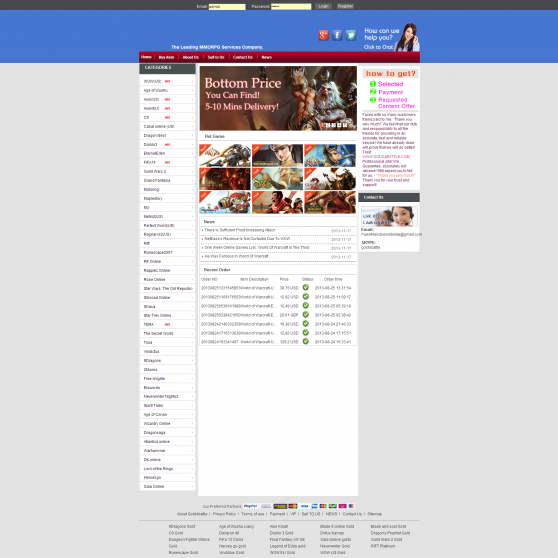Open the Privacy Policy footer link
The image size is (558, 558).
click(x=224, y=514)
